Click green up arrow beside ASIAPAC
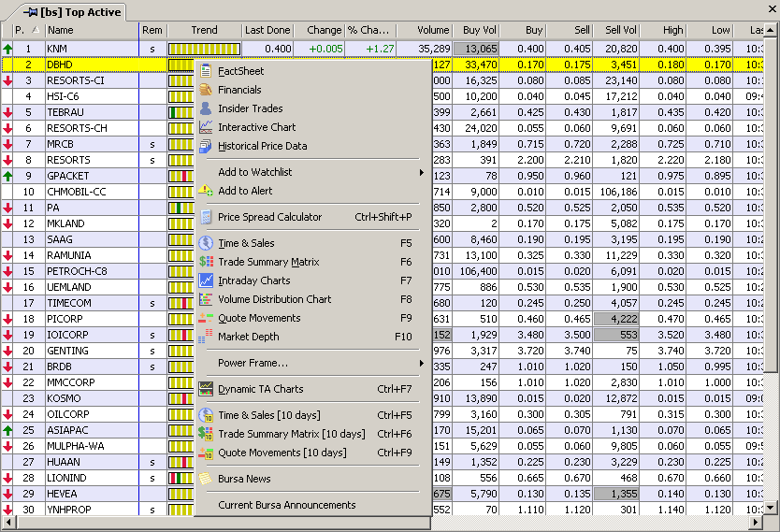 coord(7,431)
